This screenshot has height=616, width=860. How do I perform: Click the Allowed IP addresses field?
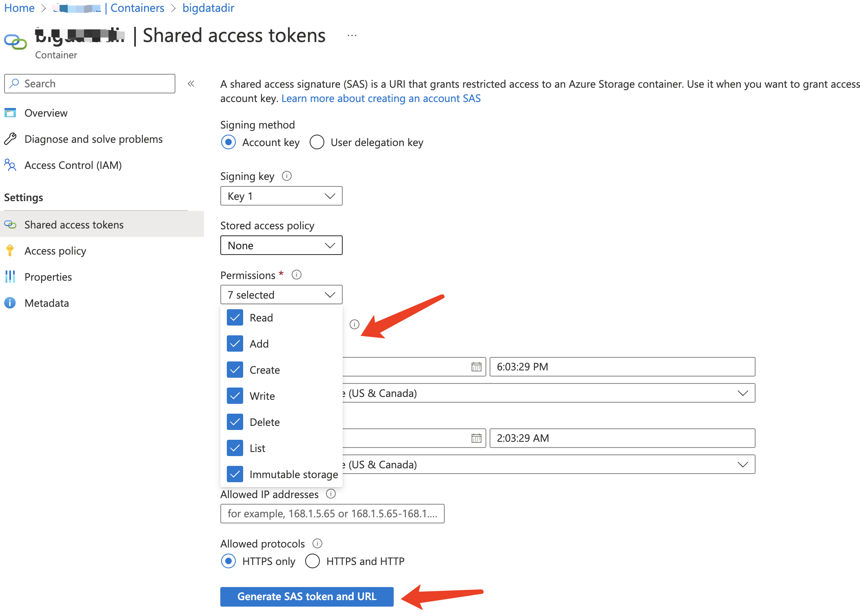click(x=332, y=514)
